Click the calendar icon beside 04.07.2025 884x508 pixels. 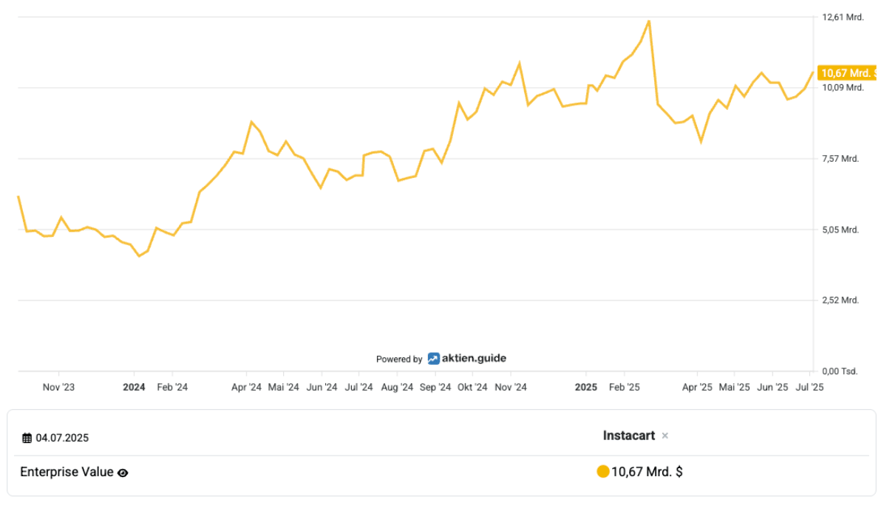[26, 438]
